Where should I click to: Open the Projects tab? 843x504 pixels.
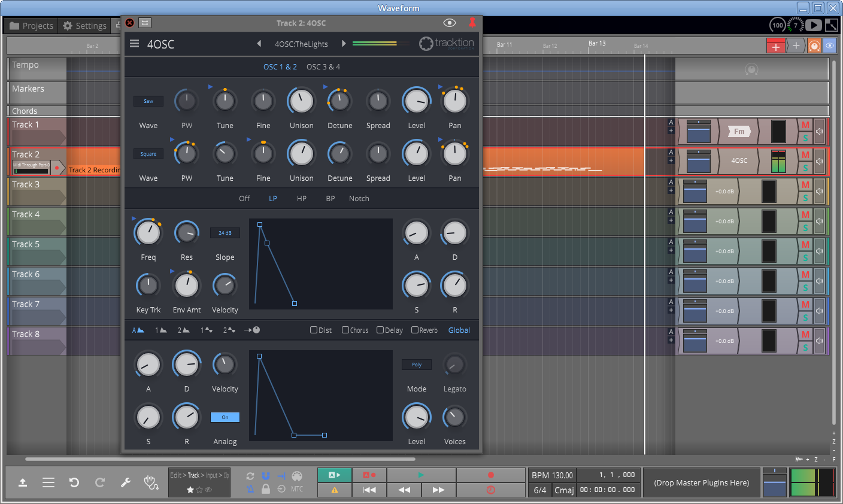(x=32, y=26)
